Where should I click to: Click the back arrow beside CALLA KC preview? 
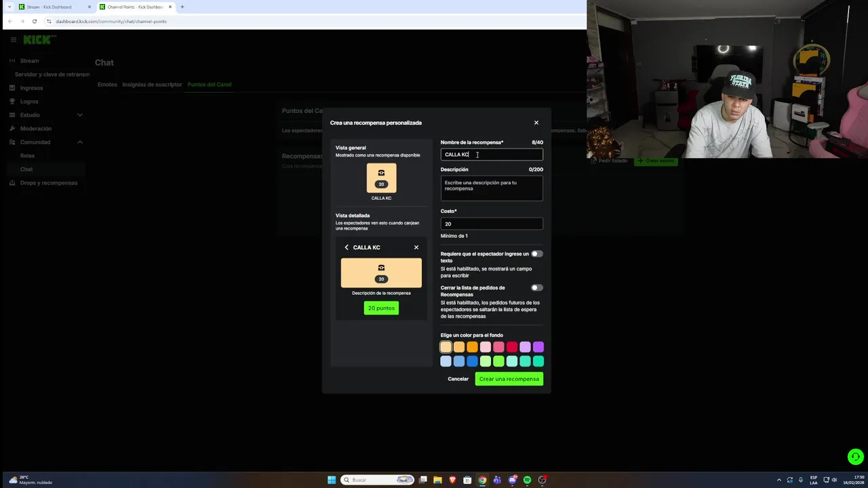(347, 247)
